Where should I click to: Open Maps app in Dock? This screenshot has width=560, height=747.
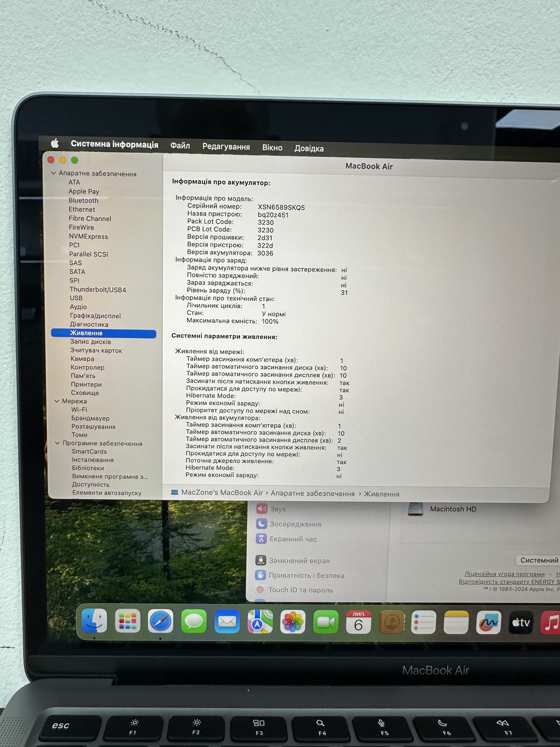click(260, 621)
